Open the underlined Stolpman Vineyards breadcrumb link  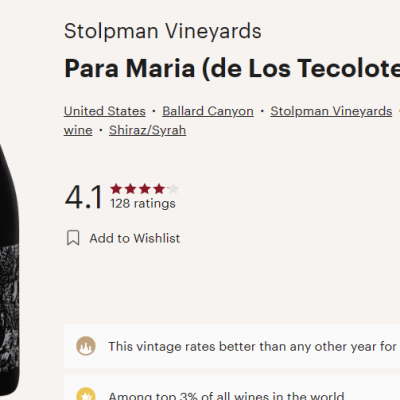(x=331, y=111)
